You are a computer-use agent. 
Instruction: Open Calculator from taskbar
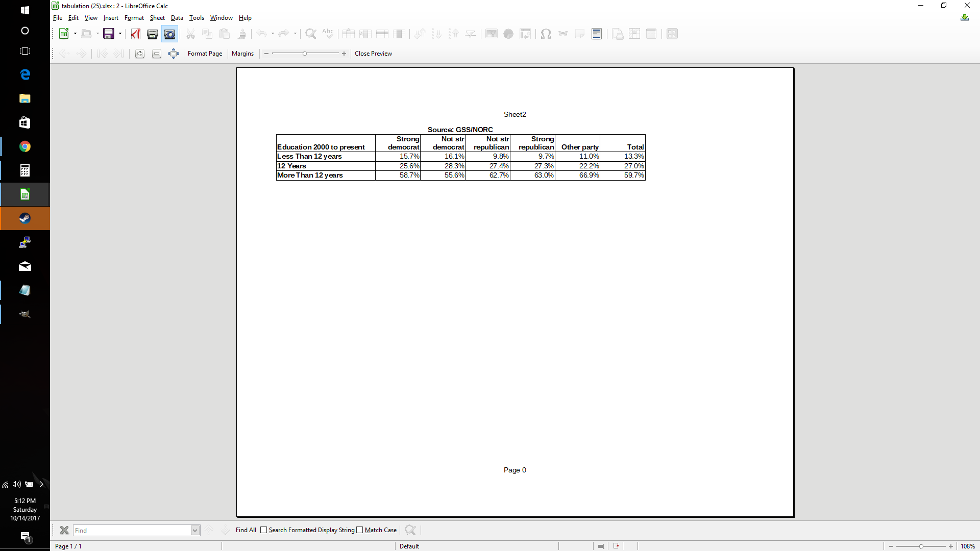click(24, 170)
